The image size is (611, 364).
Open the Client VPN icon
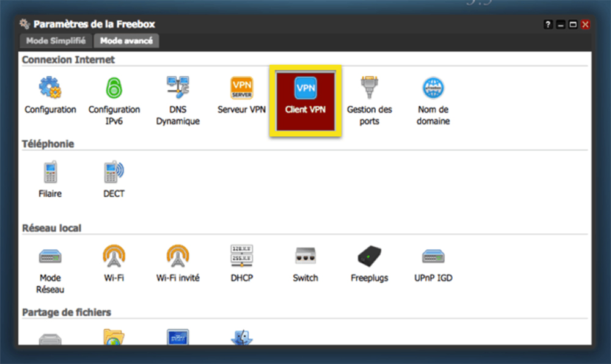(305, 87)
